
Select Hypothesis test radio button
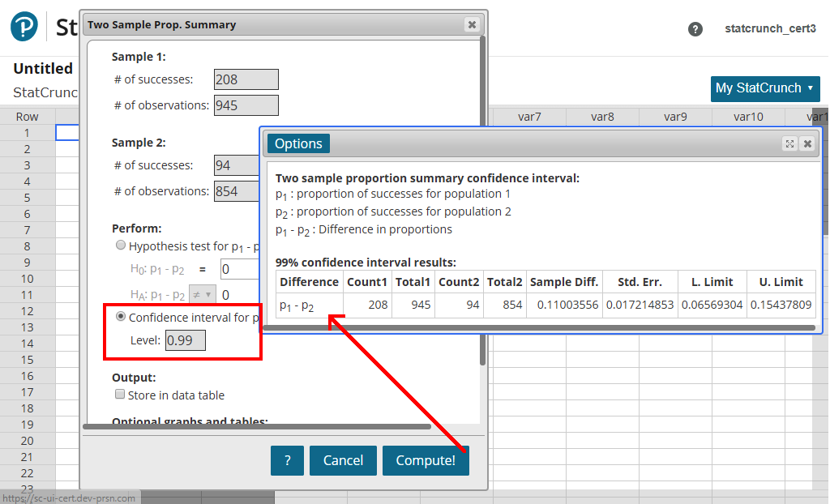click(121, 246)
